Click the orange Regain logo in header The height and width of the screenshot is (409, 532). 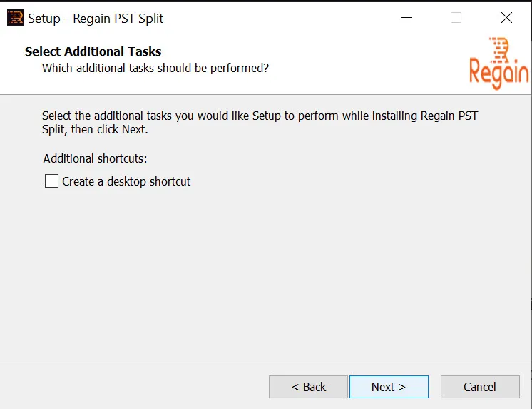point(498,64)
